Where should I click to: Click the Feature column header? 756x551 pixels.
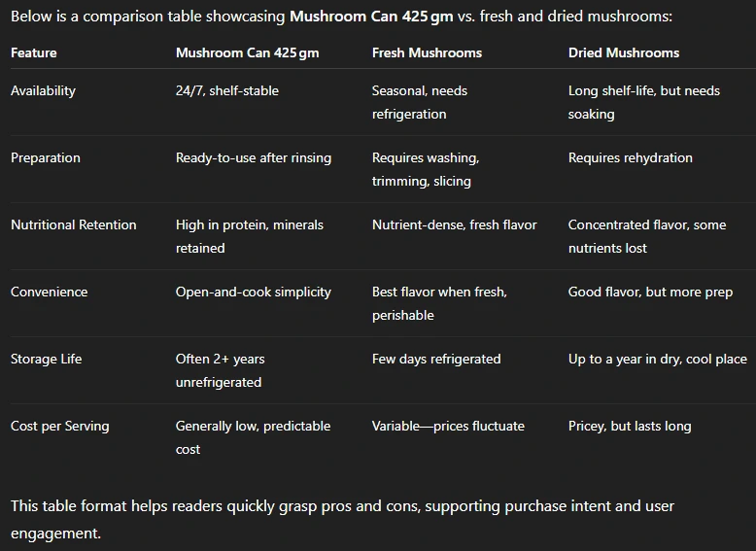(x=34, y=52)
